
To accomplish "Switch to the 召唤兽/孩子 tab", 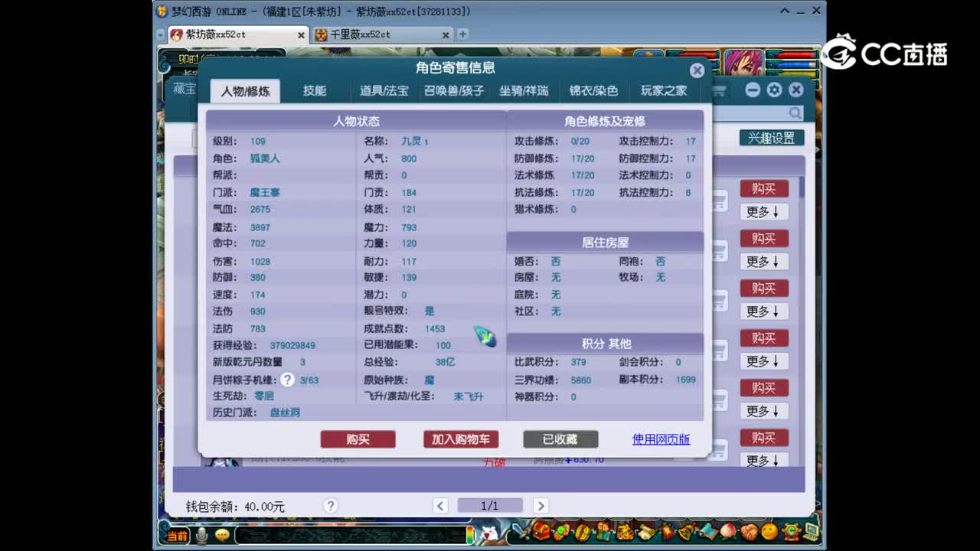I will [454, 90].
